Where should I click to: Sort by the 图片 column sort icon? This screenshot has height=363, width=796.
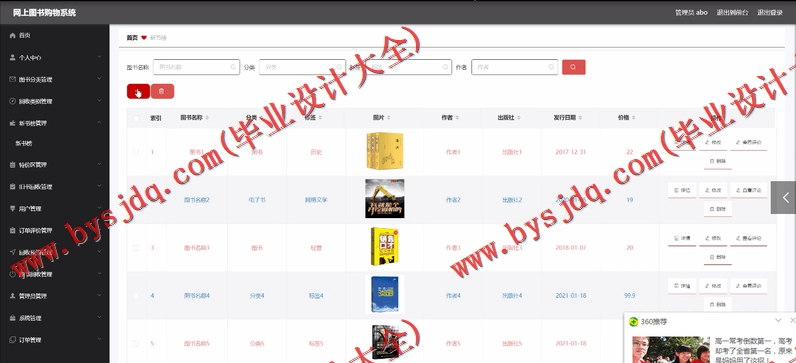[x=388, y=118]
